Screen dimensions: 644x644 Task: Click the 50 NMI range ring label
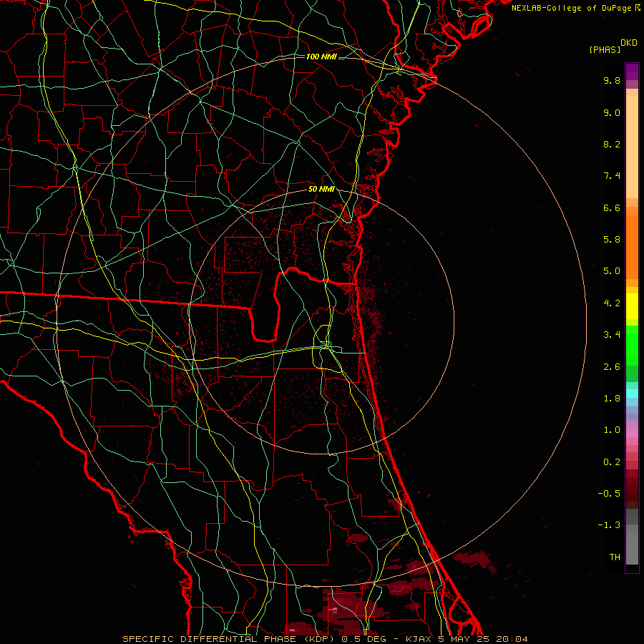point(321,190)
